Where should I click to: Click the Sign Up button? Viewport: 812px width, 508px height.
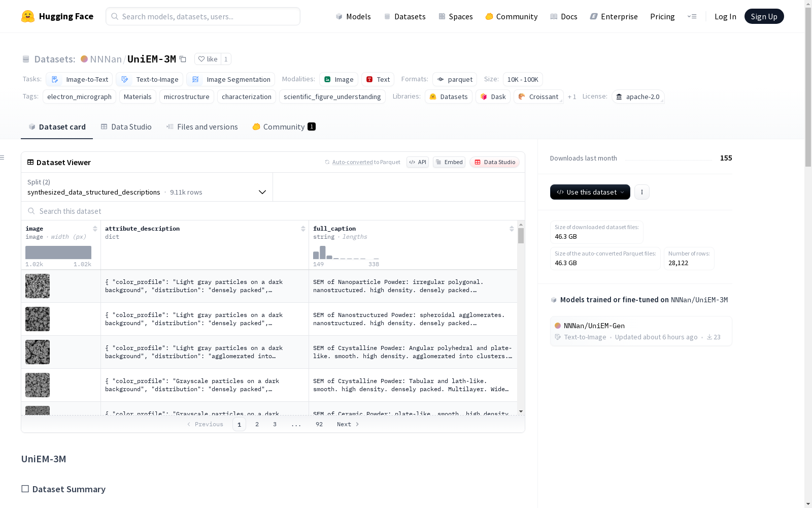[x=764, y=16]
